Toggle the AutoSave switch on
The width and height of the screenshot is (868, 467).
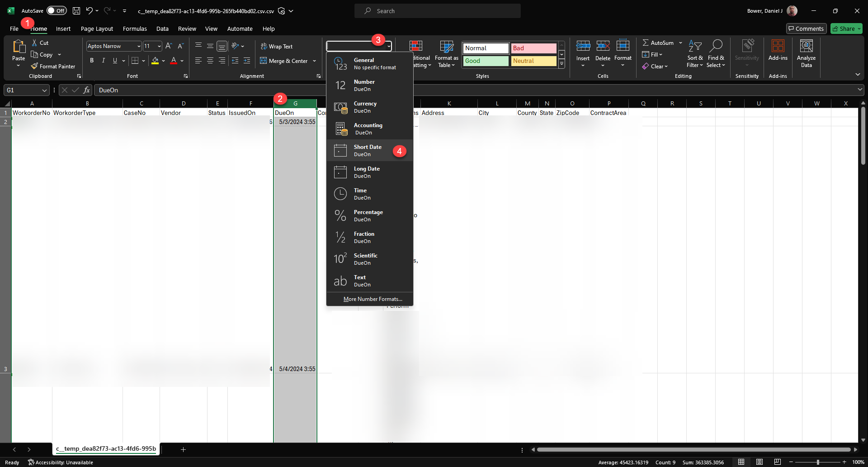(57, 10)
